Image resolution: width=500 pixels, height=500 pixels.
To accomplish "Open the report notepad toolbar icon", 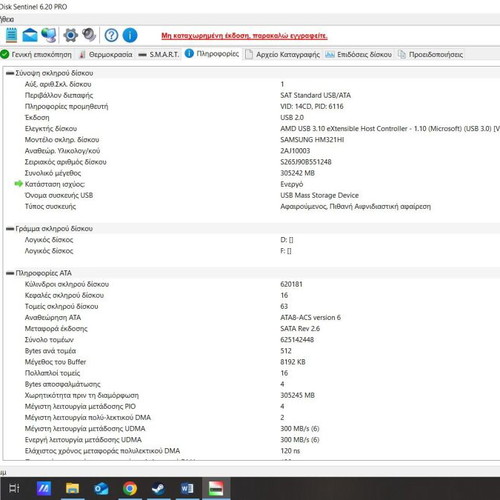I will click(x=11, y=35).
